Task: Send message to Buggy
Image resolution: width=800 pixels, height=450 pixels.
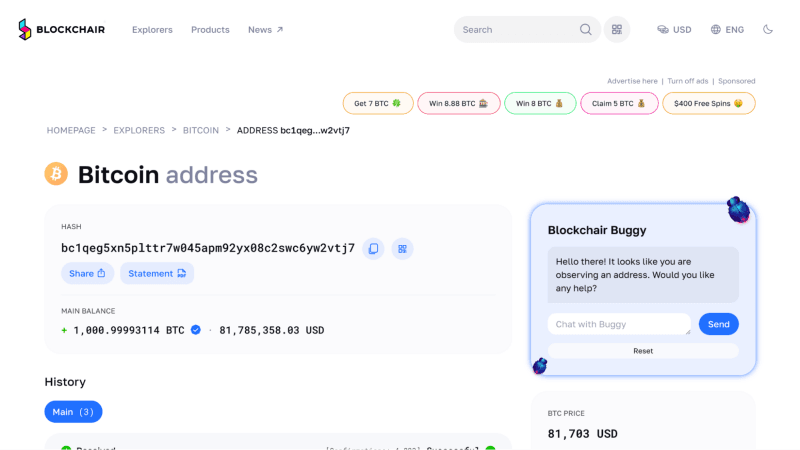Action: tap(718, 324)
